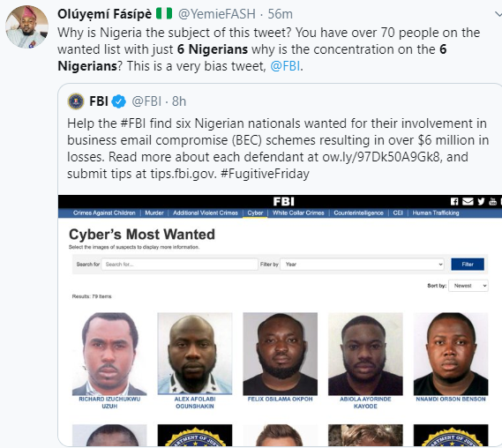Select the Felix Osilama Okpoh name link
This screenshot has height=448, width=502.
point(281,399)
